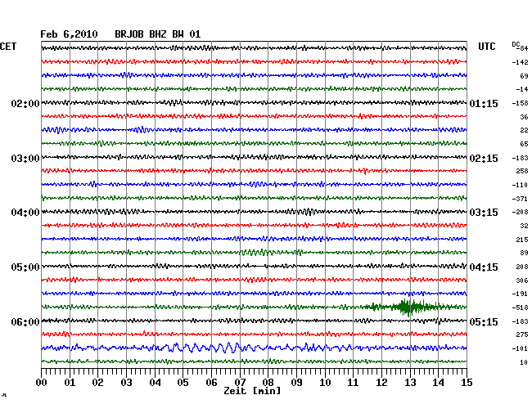Select station title BRJOB BHZ BW 01
Viewport: 532px width, 404px height.
tap(158, 34)
